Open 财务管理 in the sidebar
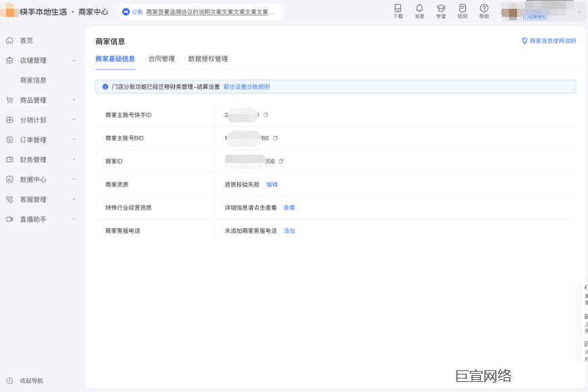 pyautogui.click(x=33, y=160)
